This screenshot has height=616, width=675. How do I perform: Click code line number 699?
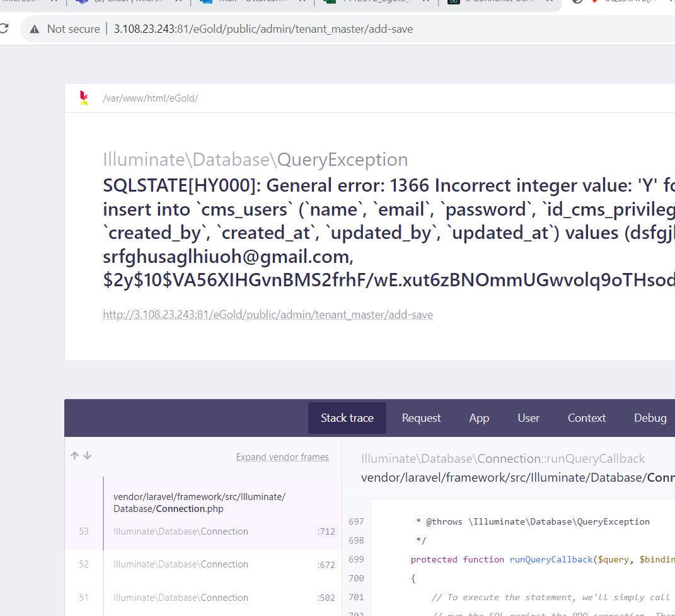coord(356,559)
